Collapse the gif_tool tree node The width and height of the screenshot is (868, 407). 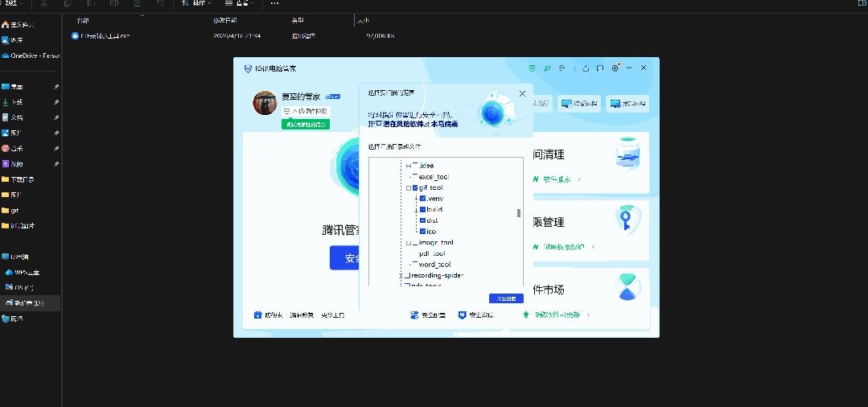[409, 187]
